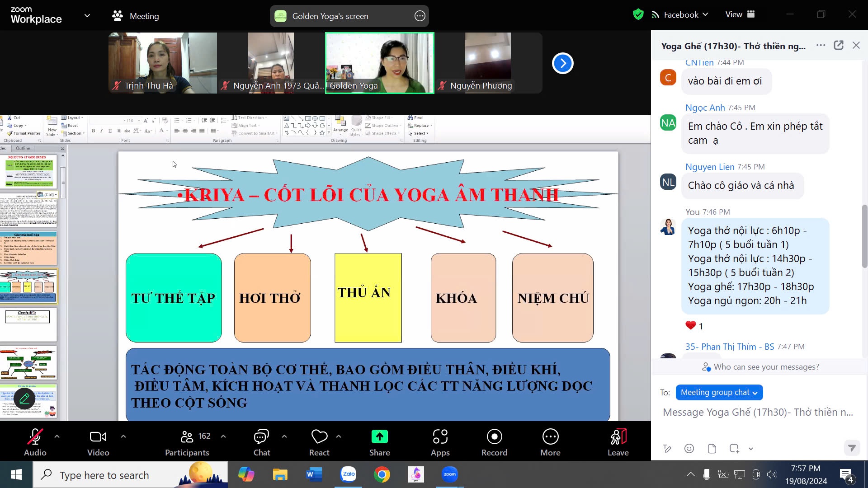
Task: Change layout with the View button
Action: (740, 14)
